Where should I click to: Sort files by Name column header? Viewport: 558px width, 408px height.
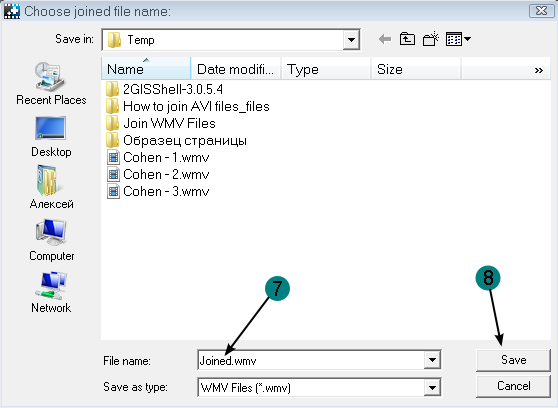[x=146, y=68]
